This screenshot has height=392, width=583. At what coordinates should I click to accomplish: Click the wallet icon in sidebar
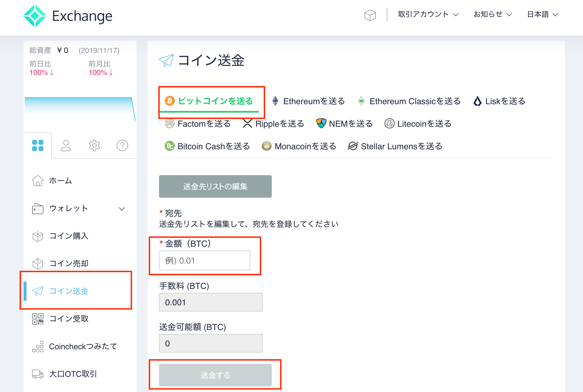pos(38,209)
